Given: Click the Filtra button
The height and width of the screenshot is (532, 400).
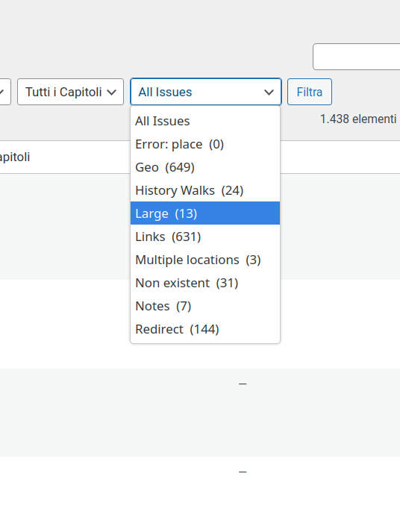Looking at the screenshot, I should pos(310,92).
